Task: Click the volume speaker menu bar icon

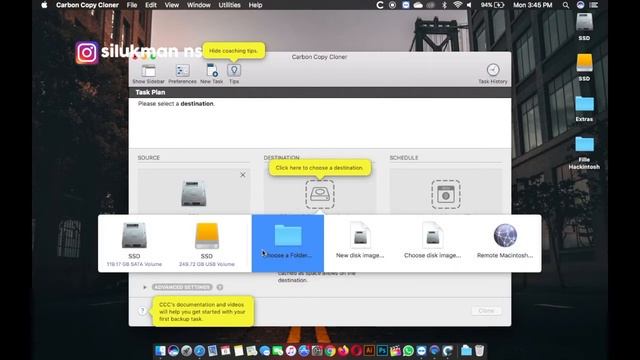Action: (x=469, y=5)
